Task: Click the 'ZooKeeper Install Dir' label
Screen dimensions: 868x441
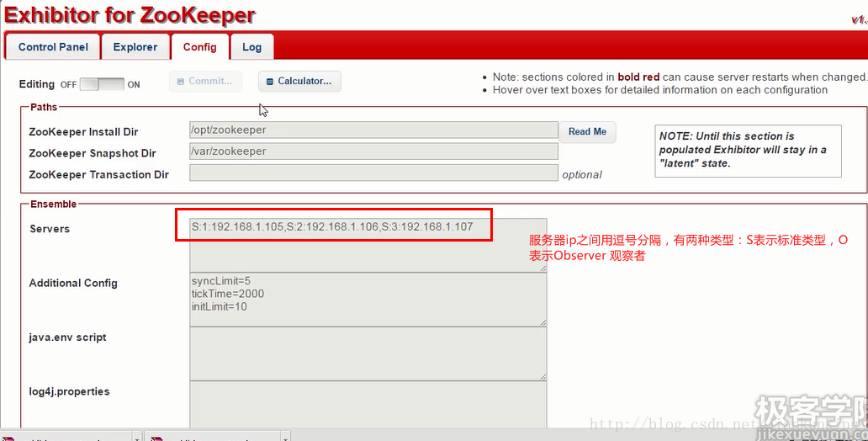Action: pyautogui.click(x=83, y=132)
